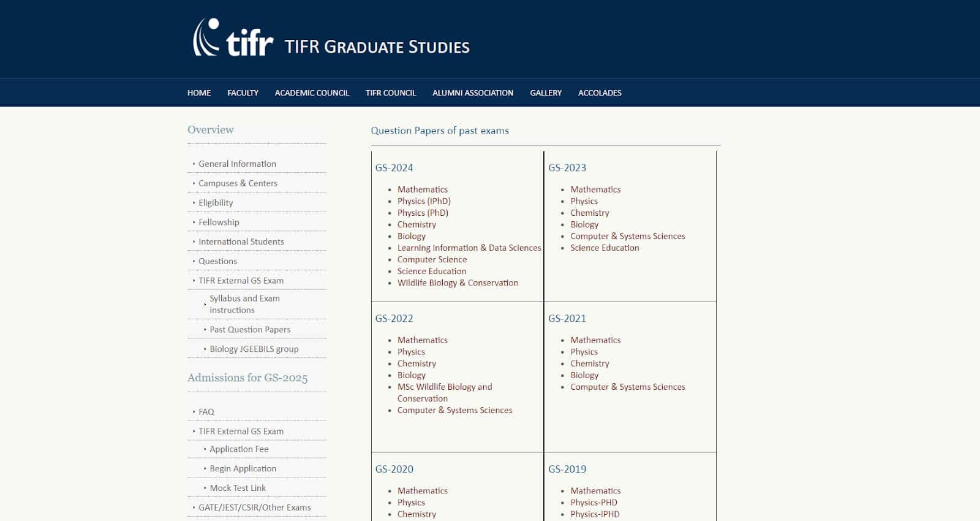This screenshot has width=980, height=521.
Task: Open Biology JGEEBILS group link
Action: [254, 349]
